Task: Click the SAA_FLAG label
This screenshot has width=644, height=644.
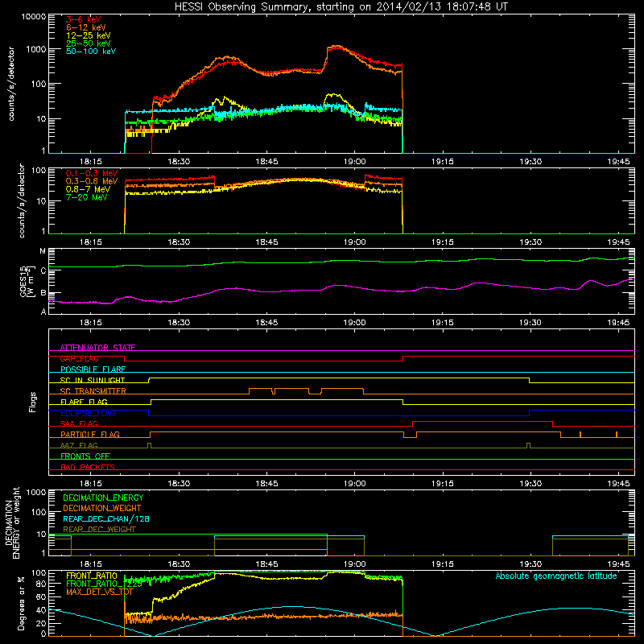Action: (x=79, y=423)
